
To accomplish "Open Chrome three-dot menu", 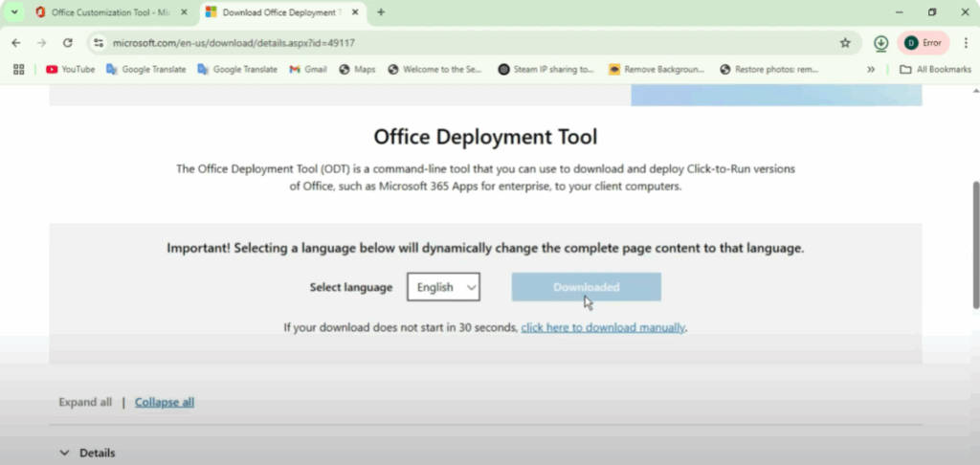I will click(x=967, y=43).
